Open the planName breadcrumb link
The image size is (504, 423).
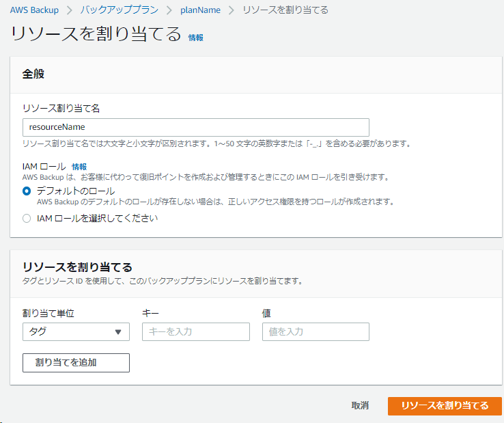(x=201, y=10)
